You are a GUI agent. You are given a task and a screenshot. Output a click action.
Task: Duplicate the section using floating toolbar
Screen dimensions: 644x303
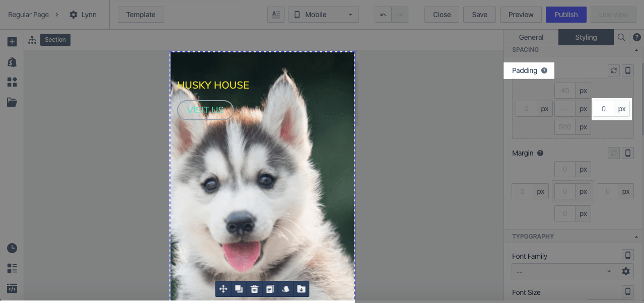tap(239, 289)
